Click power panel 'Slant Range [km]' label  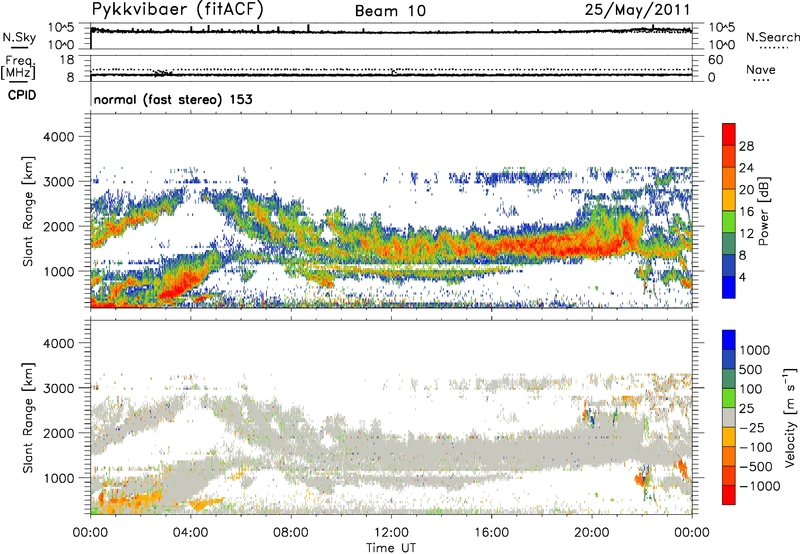[x=28, y=211]
